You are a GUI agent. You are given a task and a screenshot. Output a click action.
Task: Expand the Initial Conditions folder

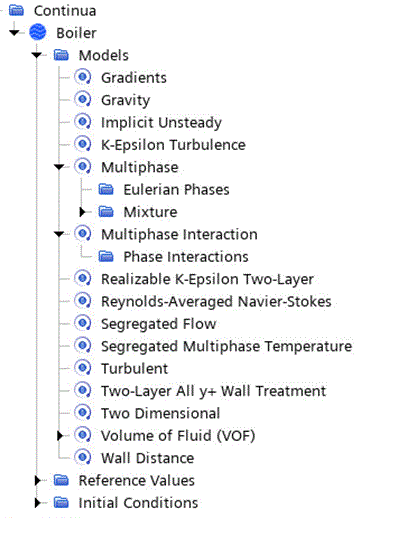pos(38,503)
